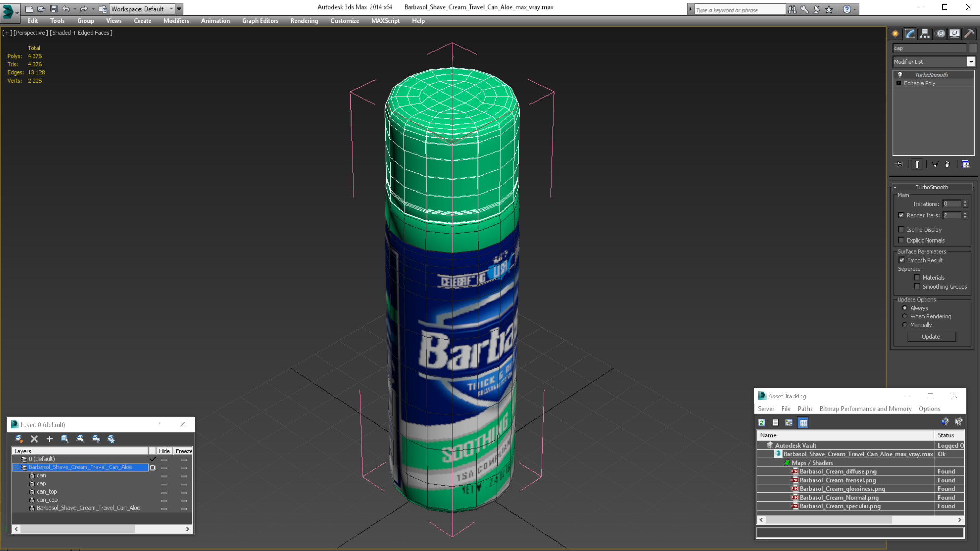The image size is (980, 551).
Task: Toggle Show End Result in the modifier stack
Action: pyautogui.click(x=917, y=164)
